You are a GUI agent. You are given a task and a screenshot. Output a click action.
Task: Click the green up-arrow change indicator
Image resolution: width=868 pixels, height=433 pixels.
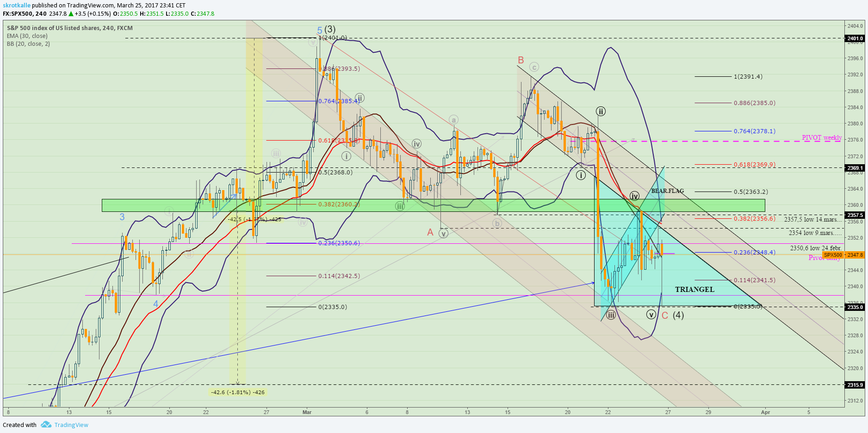(x=71, y=14)
